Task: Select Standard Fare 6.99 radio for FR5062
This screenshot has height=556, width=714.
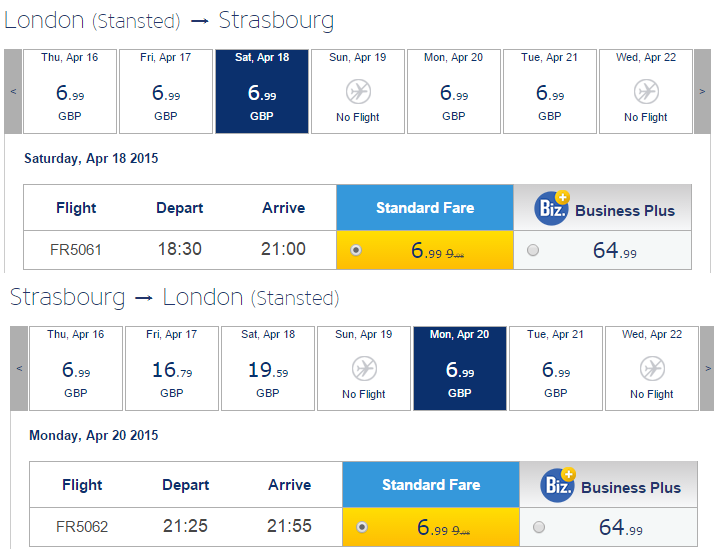Action: (x=362, y=527)
